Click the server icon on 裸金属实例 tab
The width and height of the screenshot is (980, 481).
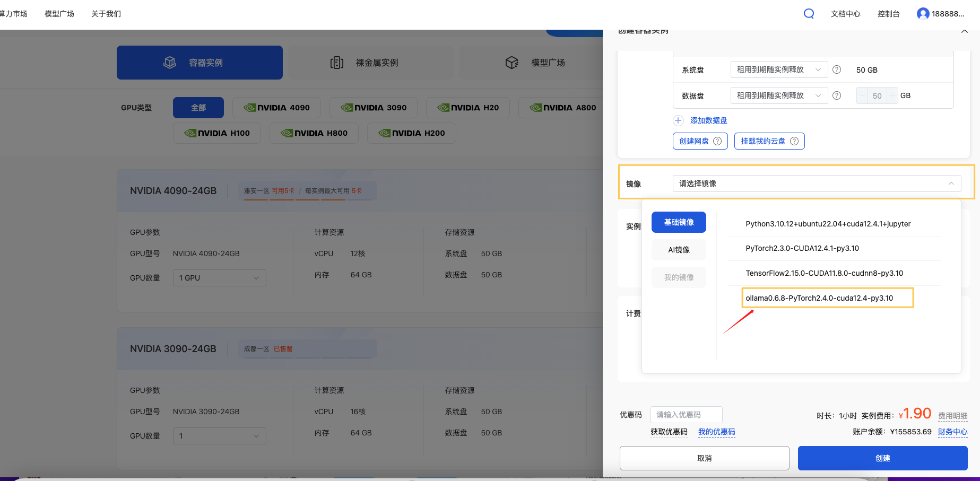pos(337,63)
